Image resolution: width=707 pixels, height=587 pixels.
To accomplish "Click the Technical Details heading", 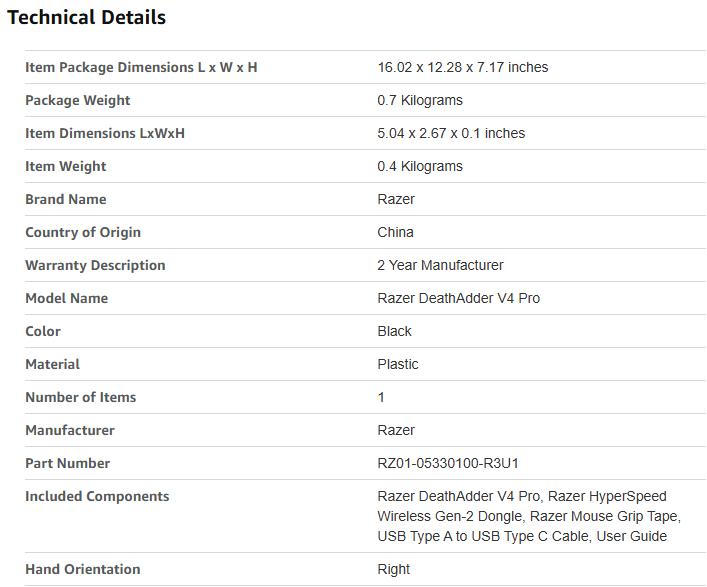I will click(87, 17).
